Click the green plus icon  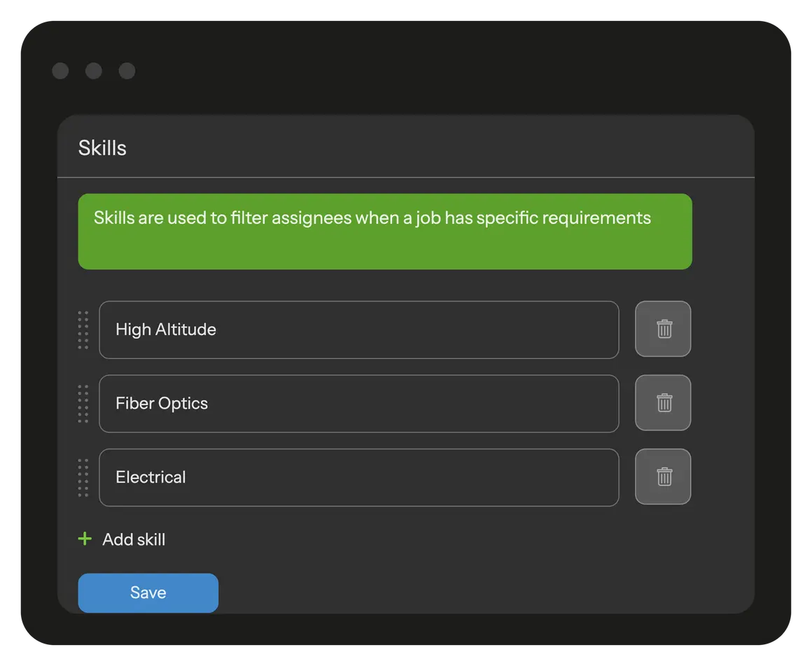[85, 539]
